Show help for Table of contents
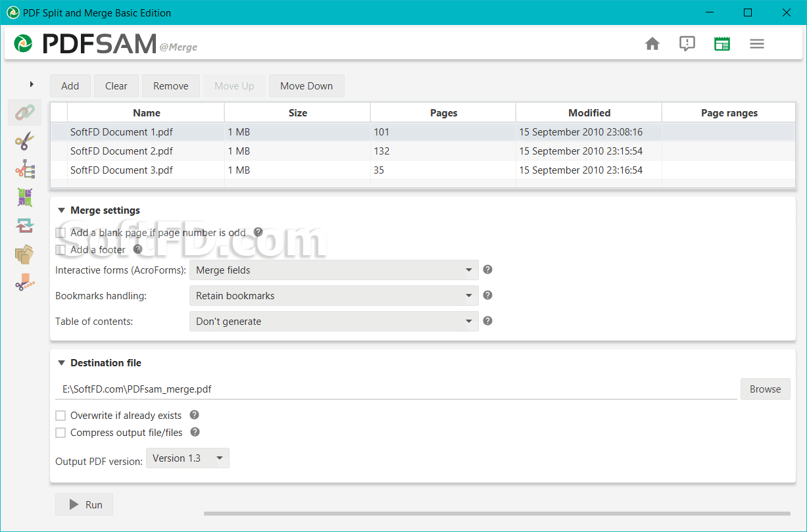 point(487,321)
